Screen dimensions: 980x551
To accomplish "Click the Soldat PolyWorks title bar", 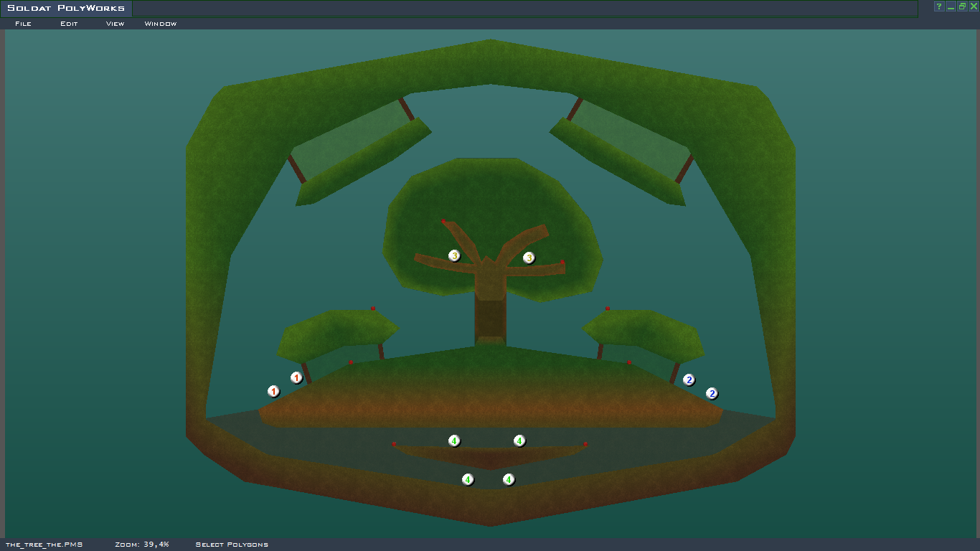I will (66, 9).
